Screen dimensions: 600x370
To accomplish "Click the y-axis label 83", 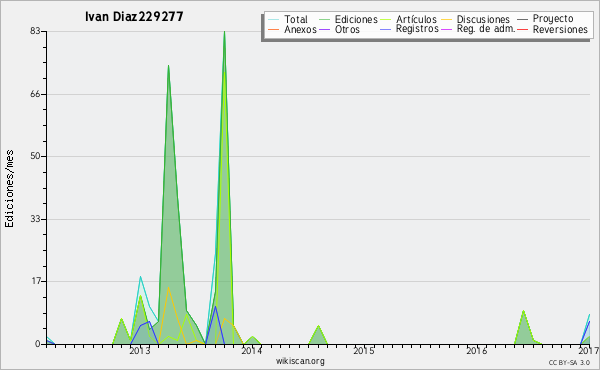I will click(35, 31).
